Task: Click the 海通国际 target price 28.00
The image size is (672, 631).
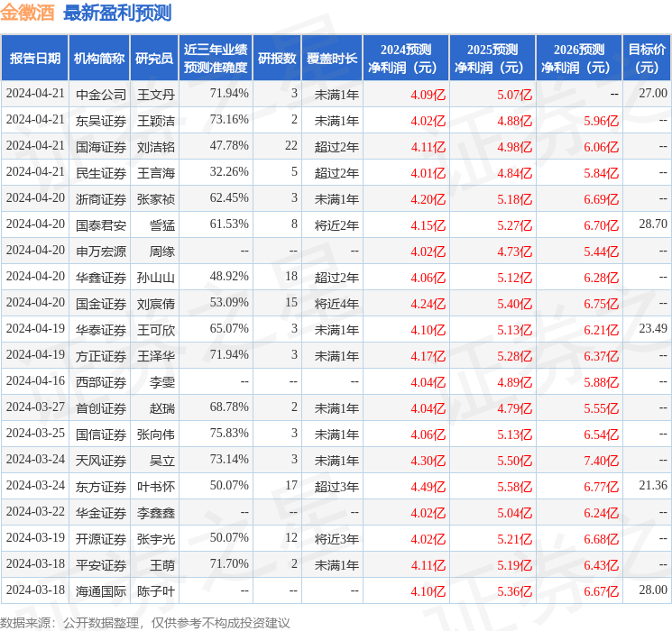Action: pos(653,590)
